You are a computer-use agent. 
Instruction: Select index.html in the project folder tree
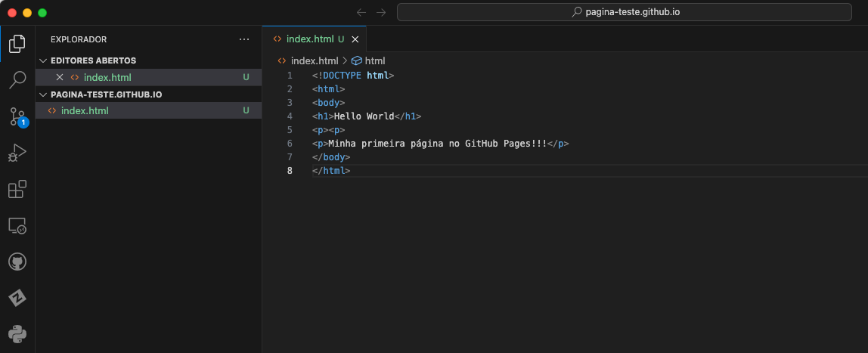coord(85,111)
